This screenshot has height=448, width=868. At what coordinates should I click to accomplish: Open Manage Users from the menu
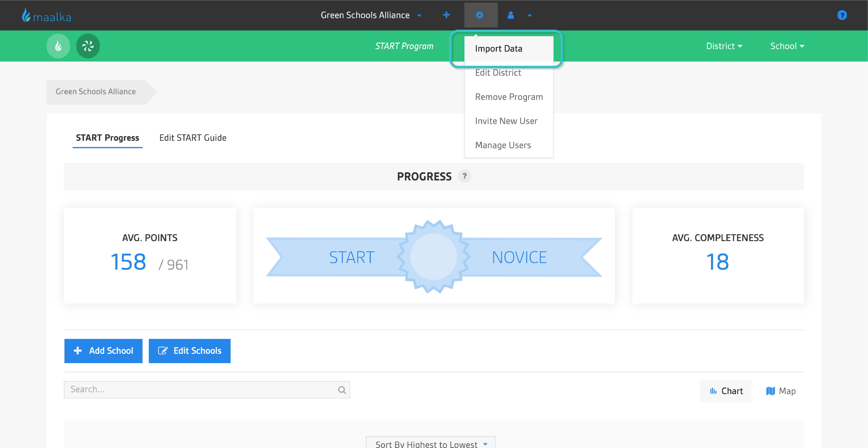coord(509,145)
